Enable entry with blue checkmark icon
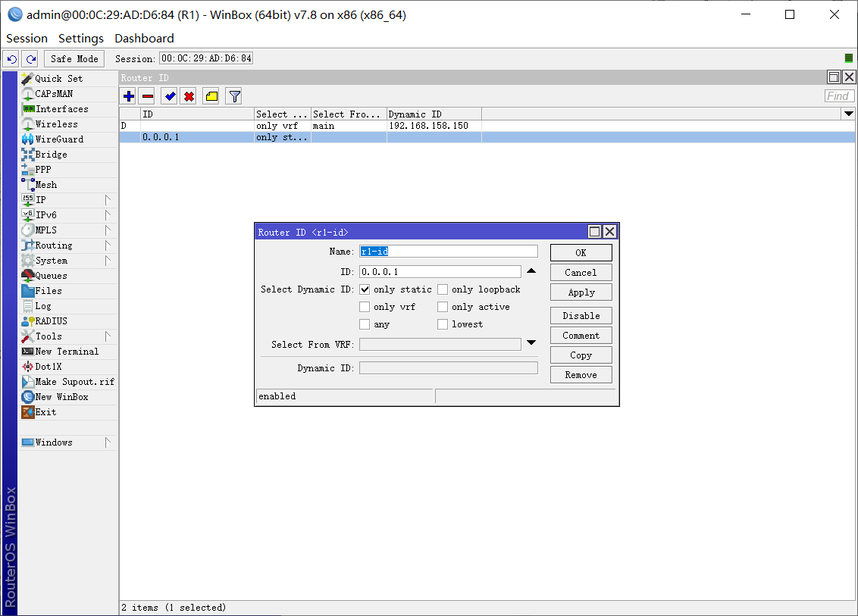Viewport: 858px width, 616px height. (171, 96)
